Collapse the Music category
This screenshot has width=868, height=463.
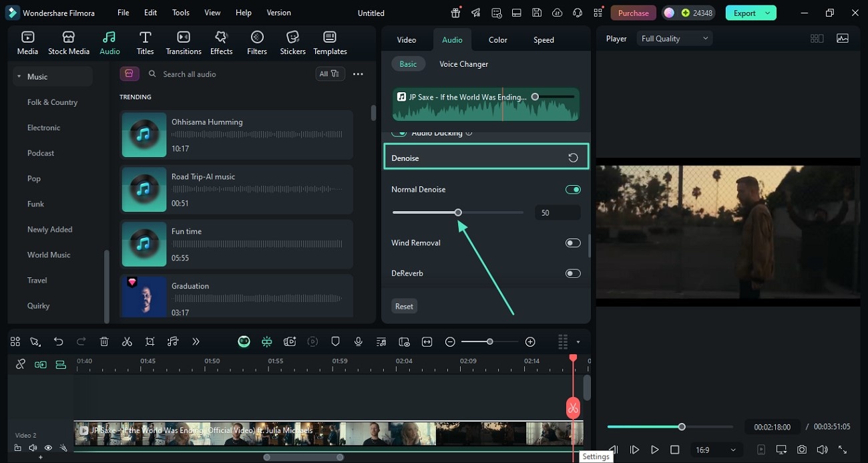point(19,77)
